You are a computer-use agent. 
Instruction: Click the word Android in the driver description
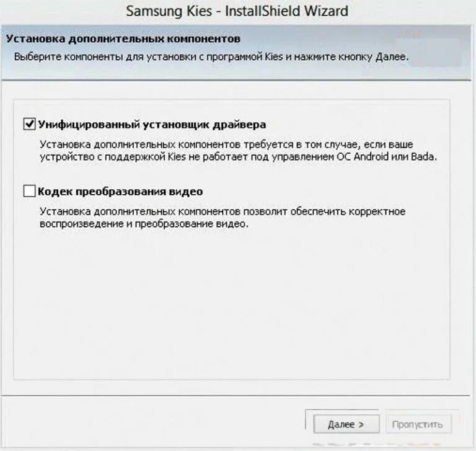pyautogui.click(x=371, y=157)
